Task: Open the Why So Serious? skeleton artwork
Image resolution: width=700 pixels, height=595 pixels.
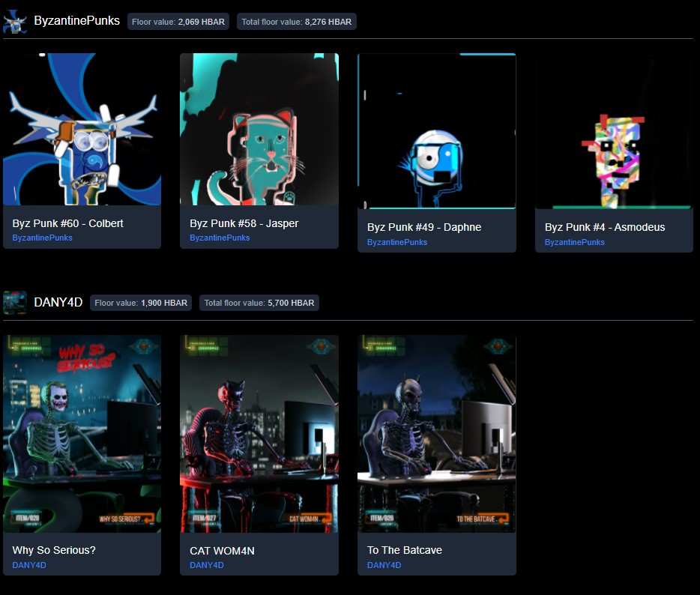Action: pos(82,434)
